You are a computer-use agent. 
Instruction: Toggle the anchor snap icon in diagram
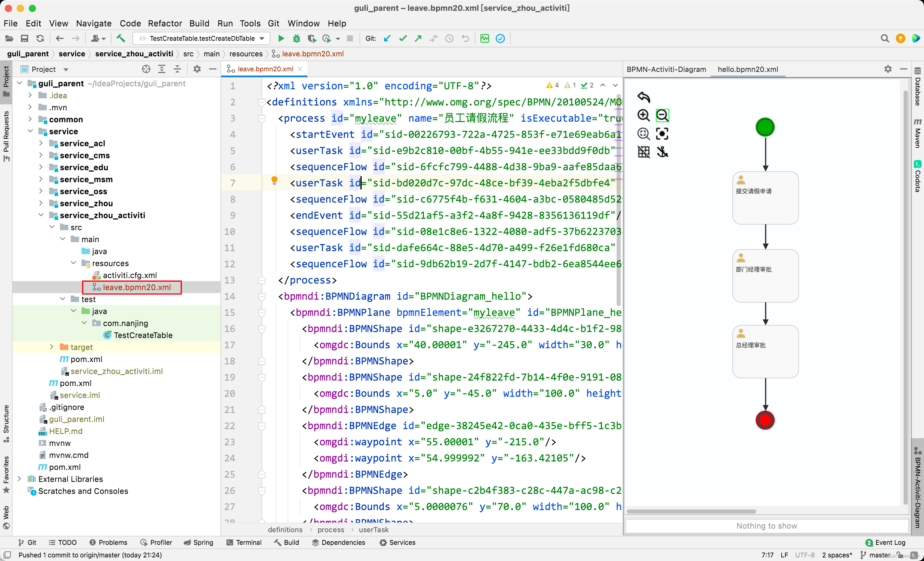tap(662, 152)
